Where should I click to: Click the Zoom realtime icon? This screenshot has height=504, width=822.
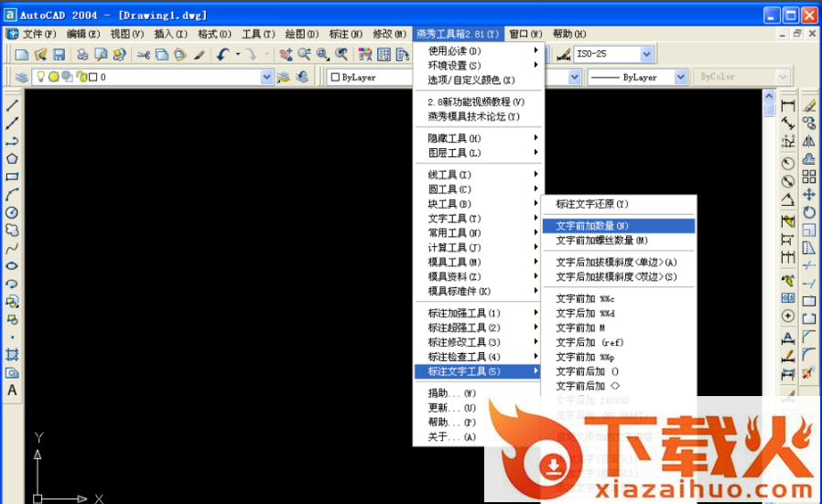(304, 54)
